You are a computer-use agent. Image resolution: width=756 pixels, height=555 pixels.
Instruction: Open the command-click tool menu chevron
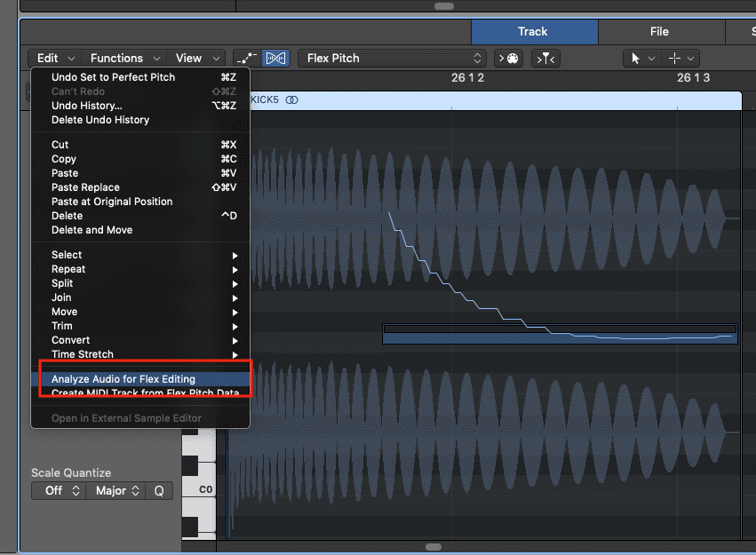pos(691,59)
